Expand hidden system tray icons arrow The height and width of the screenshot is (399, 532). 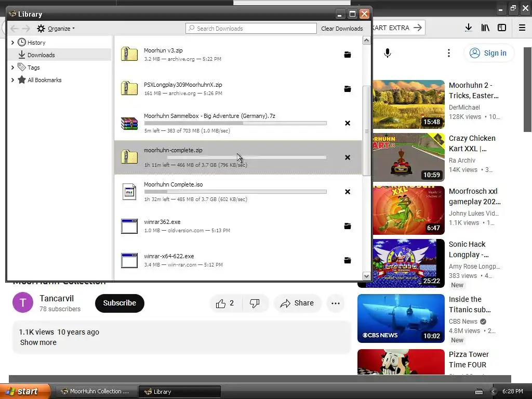pyautogui.click(x=494, y=392)
